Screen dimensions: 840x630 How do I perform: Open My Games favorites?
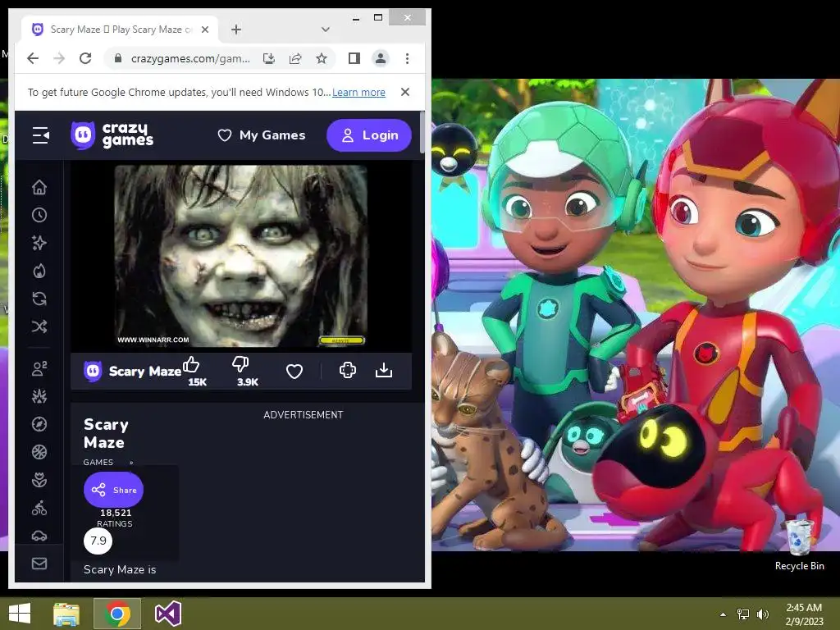[x=262, y=135]
